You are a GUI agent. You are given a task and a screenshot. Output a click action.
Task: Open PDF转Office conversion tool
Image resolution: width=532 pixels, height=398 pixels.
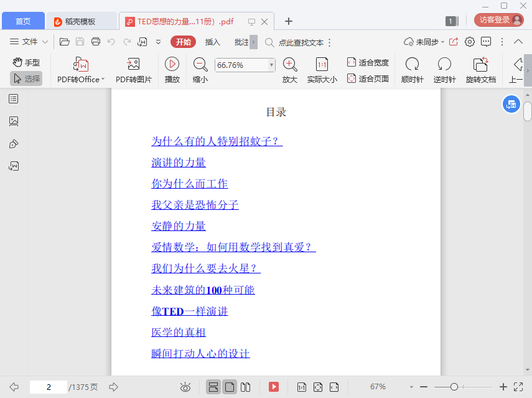[81, 70]
